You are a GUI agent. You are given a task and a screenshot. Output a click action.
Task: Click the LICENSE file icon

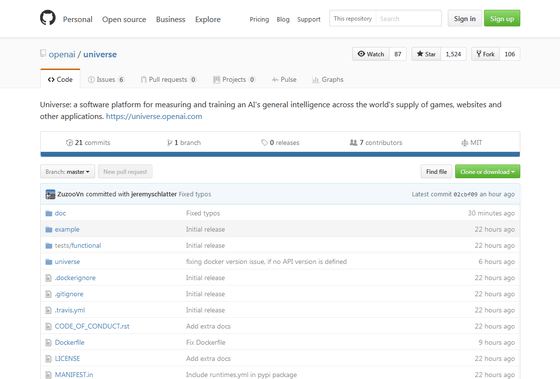[x=49, y=359]
